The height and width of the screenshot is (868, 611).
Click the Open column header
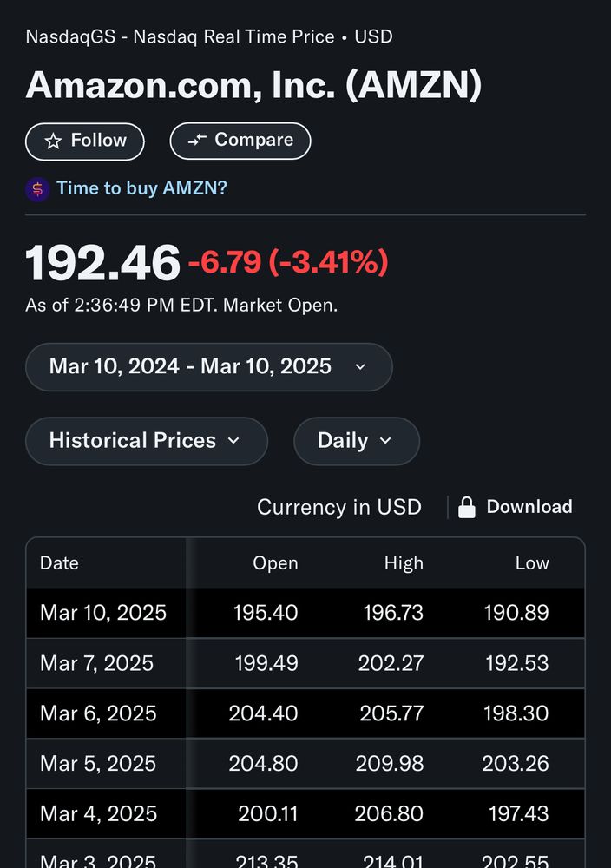pyautogui.click(x=275, y=562)
